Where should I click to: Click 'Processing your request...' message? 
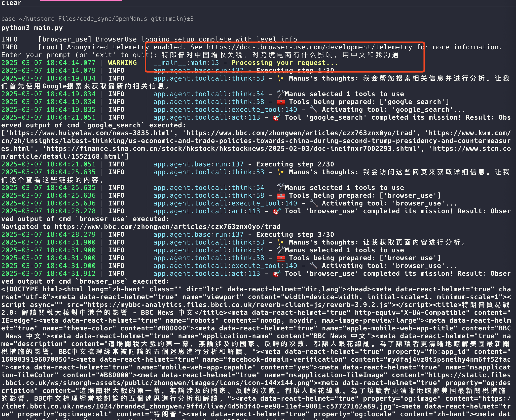(285, 63)
